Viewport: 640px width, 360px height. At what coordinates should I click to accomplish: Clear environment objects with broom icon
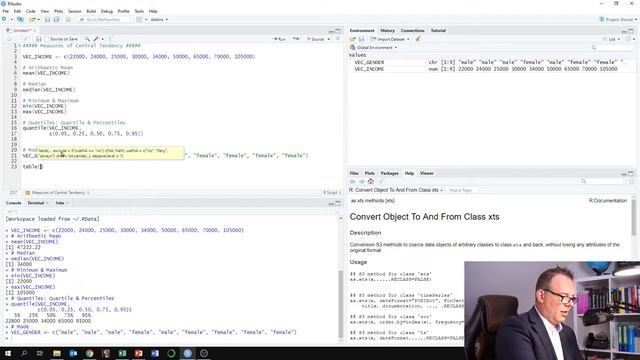point(418,39)
